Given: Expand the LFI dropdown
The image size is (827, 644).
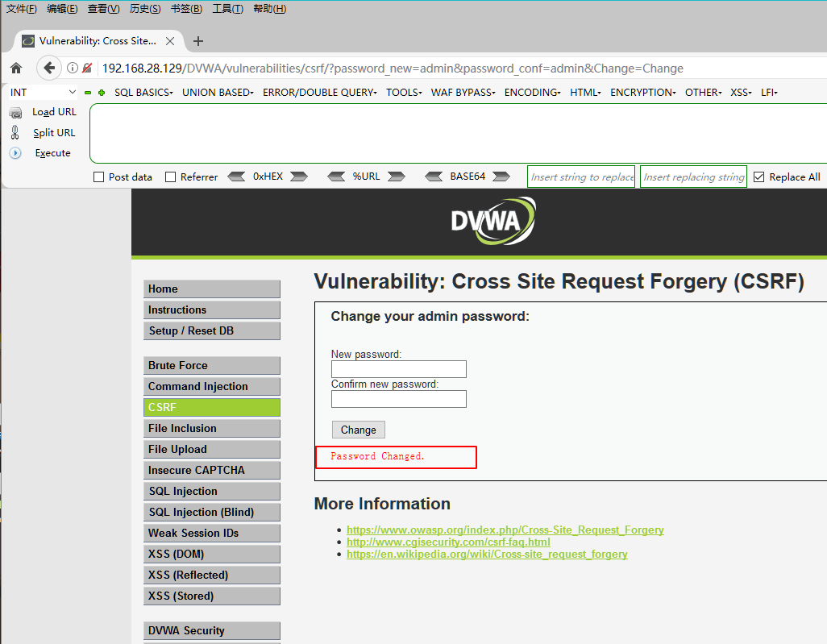Looking at the screenshot, I should [769, 93].
